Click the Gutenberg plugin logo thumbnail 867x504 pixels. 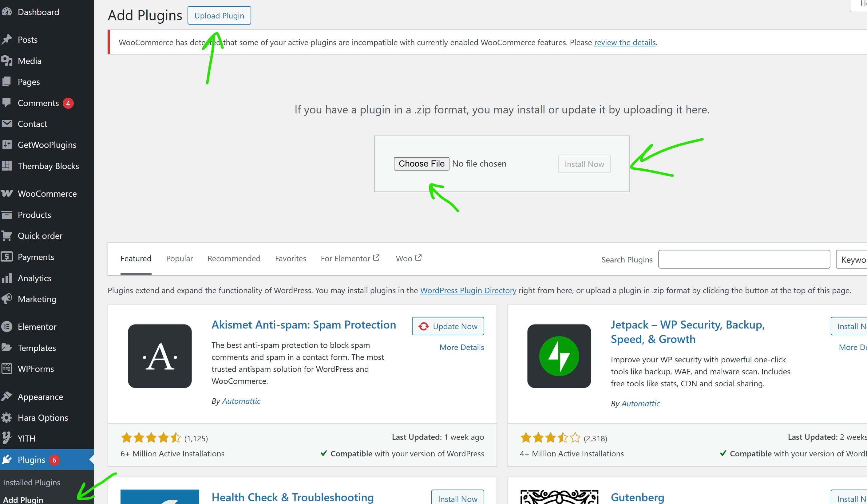559,497
